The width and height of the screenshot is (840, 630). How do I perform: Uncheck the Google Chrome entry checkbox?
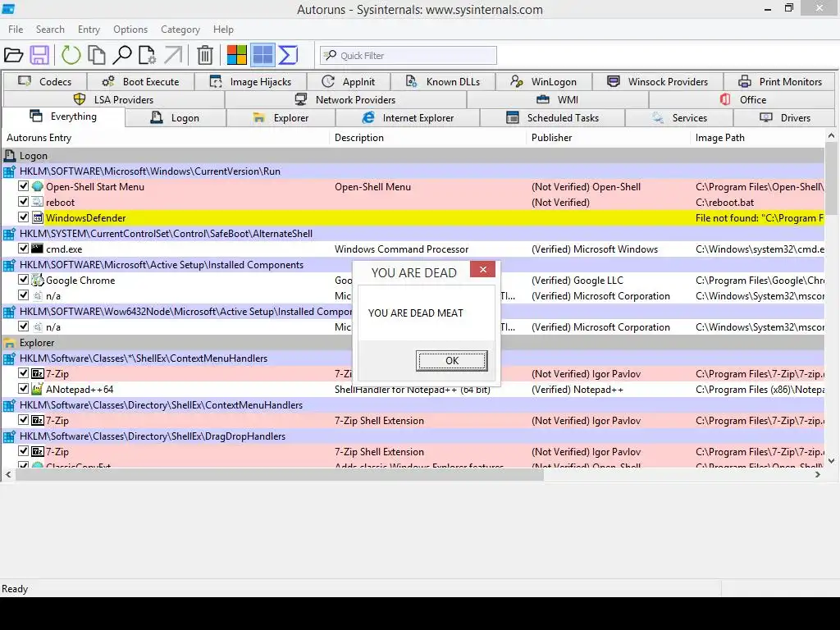[x=23, y=279]
